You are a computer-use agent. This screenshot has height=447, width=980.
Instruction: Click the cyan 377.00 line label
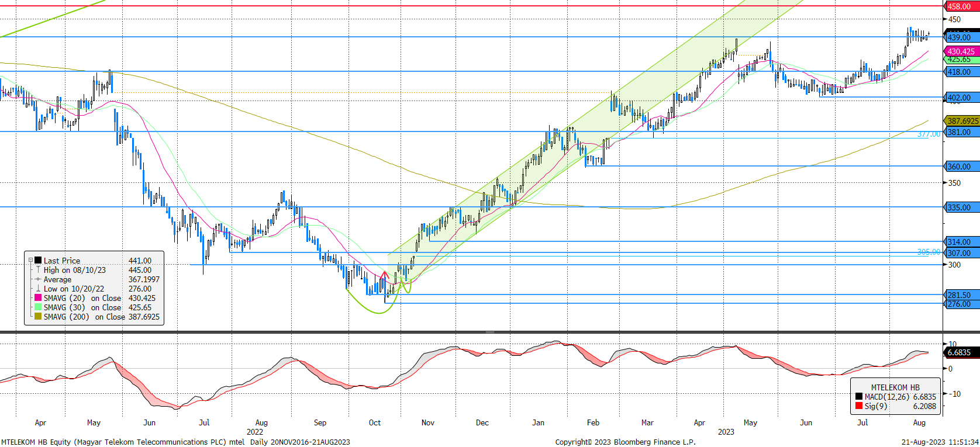pos(929,134)
